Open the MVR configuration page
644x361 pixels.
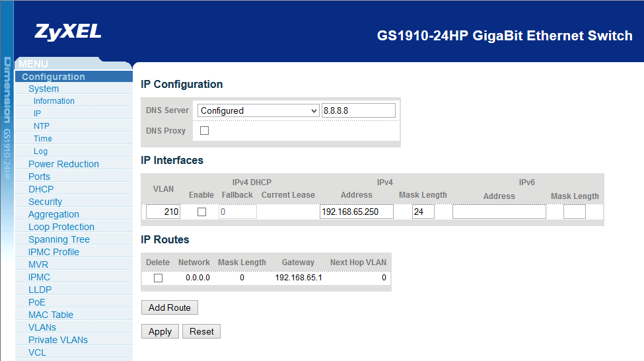pos(38,264)
